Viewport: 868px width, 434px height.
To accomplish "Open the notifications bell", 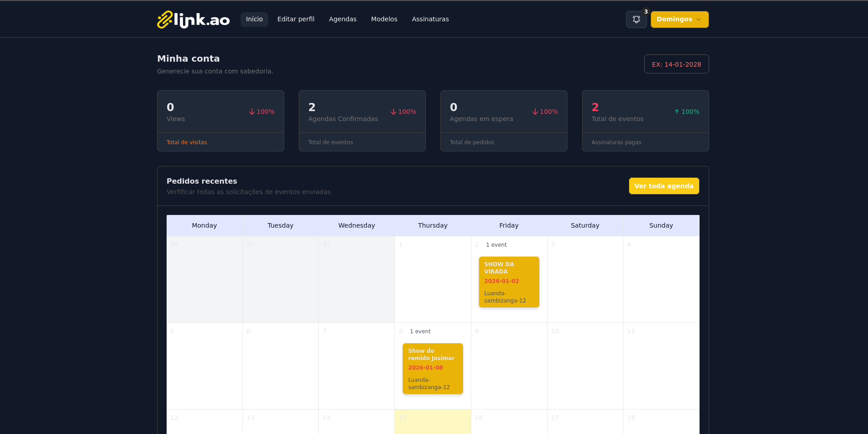I will (x=636, y=20).
